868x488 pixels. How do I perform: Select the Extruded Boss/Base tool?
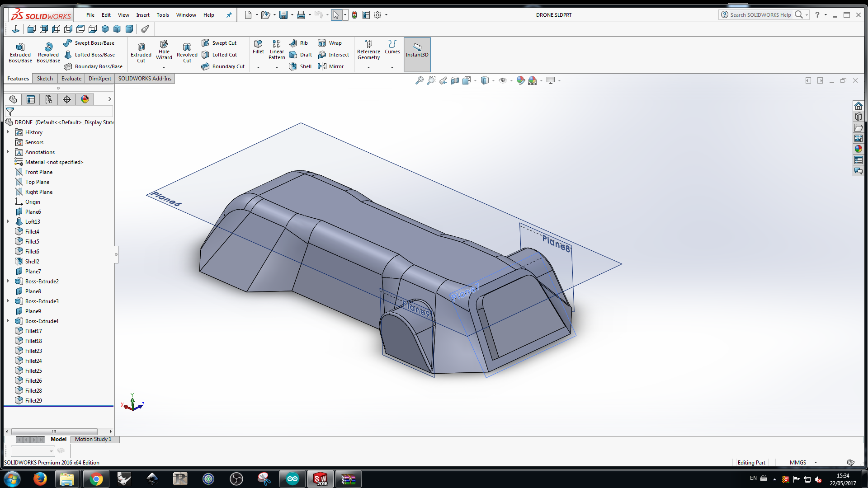click(20, 52)
